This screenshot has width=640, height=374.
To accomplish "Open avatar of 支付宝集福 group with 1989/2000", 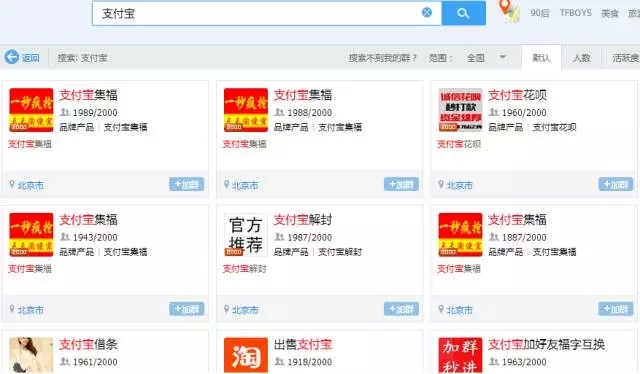I will [31, 110].
